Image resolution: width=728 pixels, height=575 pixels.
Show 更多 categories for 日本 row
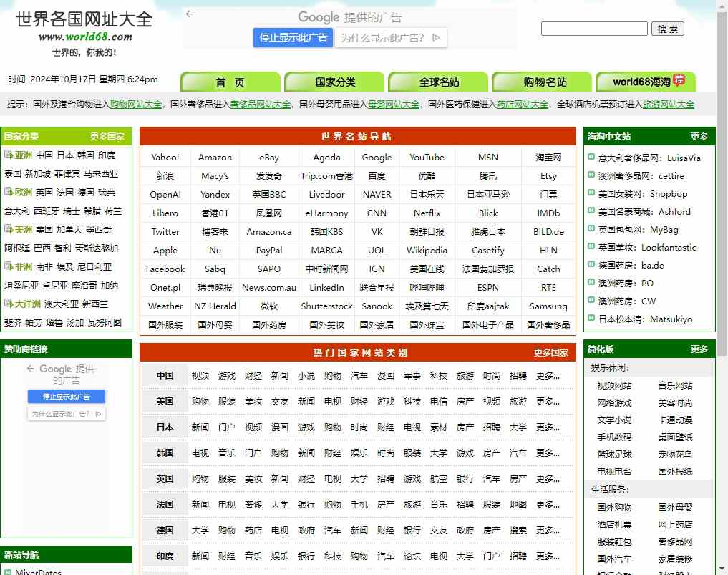[x=548, y=427]
